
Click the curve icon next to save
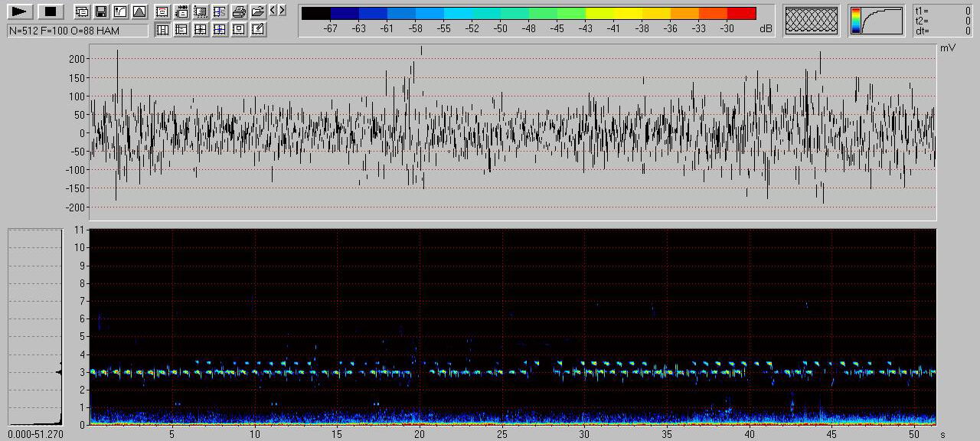(x=119, y=11)
